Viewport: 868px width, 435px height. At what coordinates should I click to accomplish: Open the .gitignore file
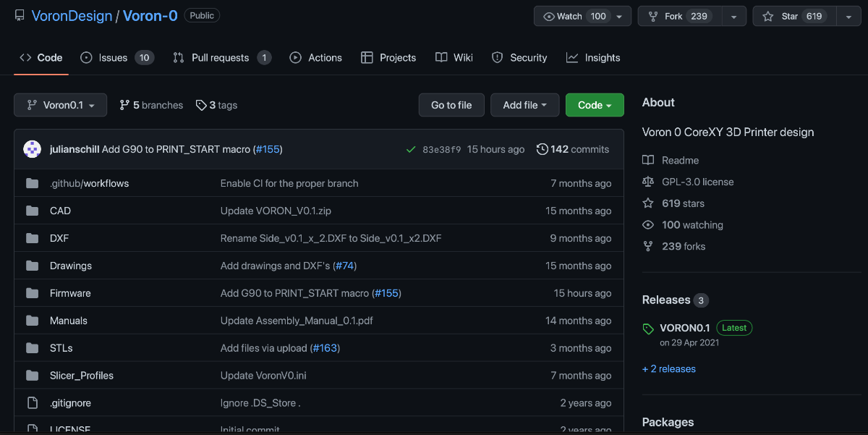(70, 403)
